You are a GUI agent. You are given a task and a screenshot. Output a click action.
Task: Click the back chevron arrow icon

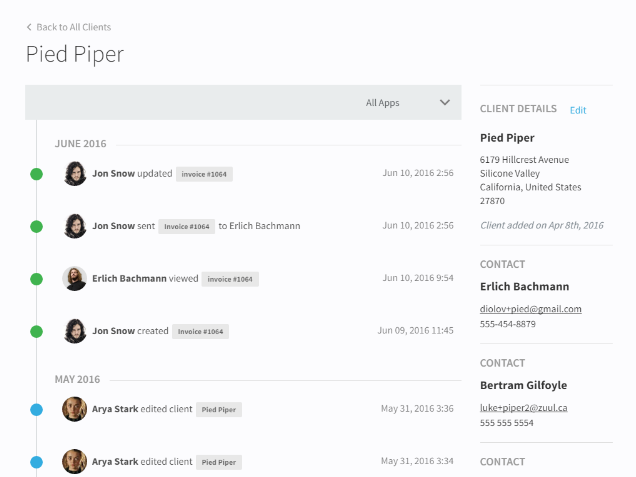29,27
